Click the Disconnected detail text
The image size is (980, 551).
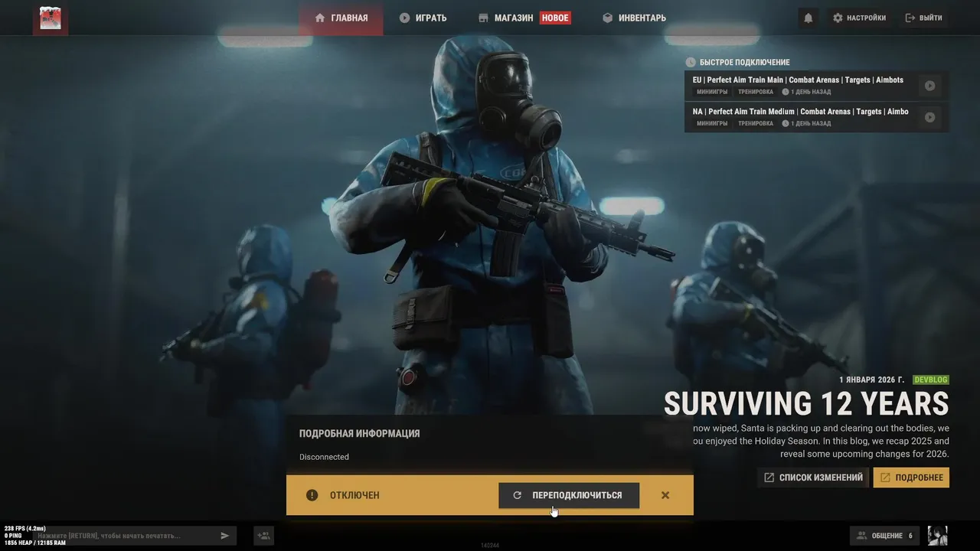pos(324,457)
